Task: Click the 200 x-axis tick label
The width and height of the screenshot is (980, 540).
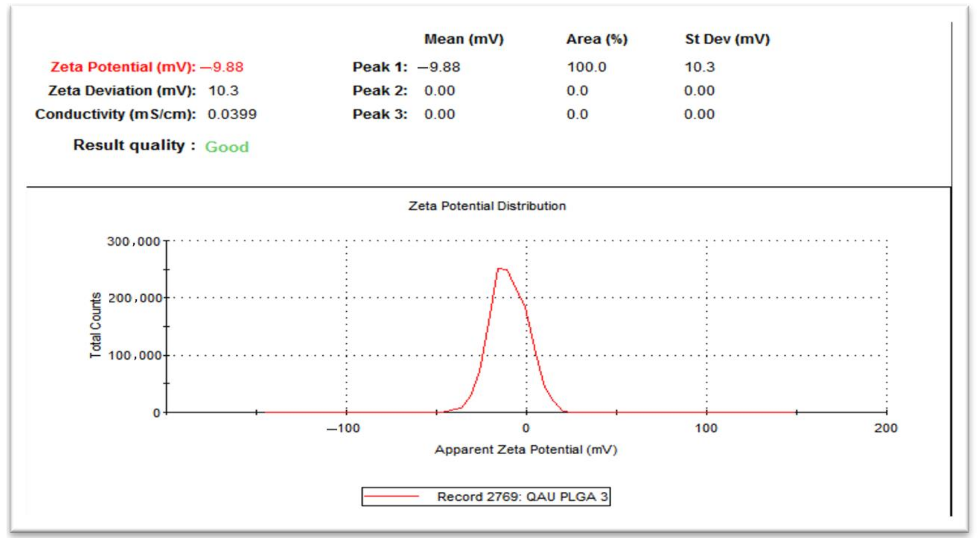Action: (x=885, y=428)
